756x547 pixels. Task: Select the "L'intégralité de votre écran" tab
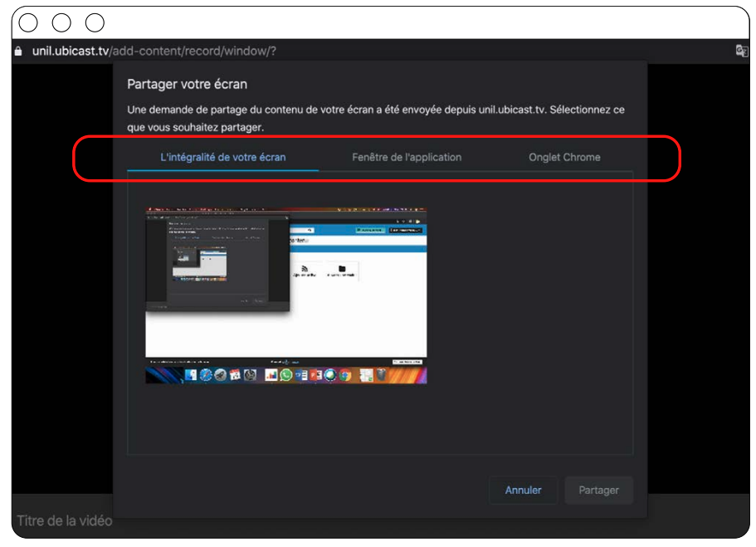222,157
